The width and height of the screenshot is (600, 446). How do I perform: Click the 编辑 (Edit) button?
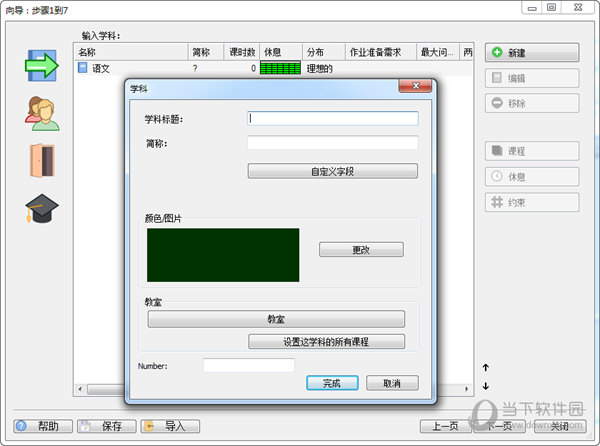[532, 78]
